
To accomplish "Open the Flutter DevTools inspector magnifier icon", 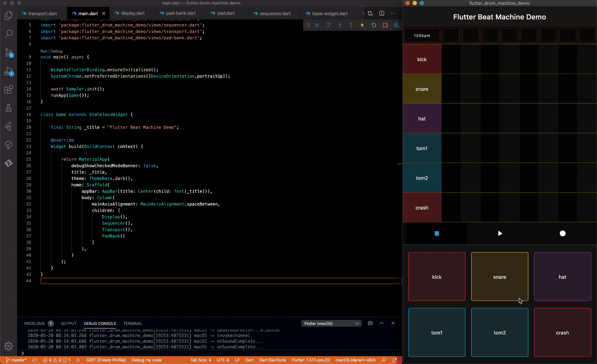I will pyautogui.click(x=396, y=25).
